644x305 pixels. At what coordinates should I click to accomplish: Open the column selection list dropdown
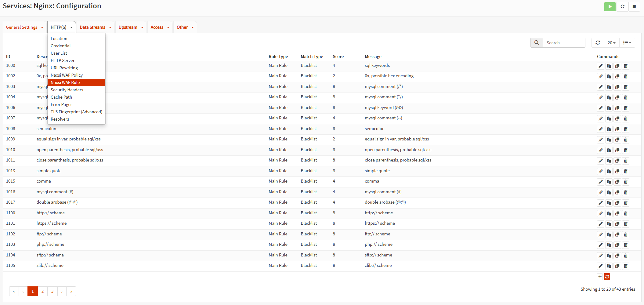pyautogui.click(x=627, y=43)
